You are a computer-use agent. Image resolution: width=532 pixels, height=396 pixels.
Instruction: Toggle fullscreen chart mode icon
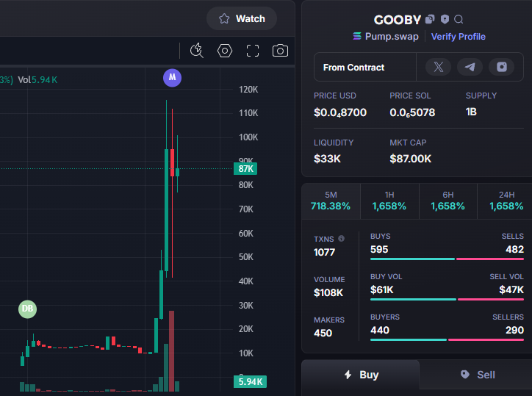pos(253,51)
